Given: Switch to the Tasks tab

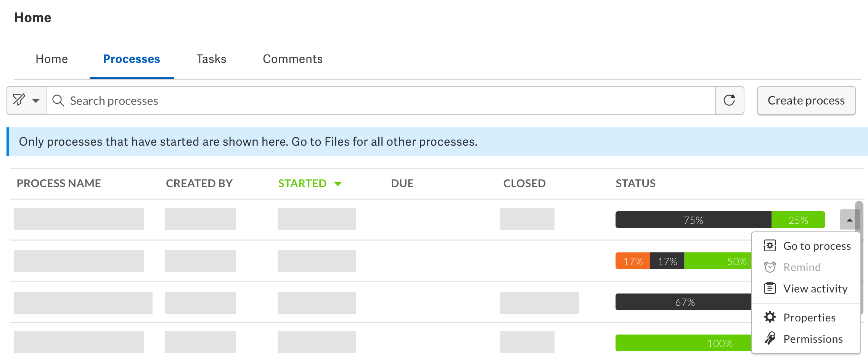Looking at the screenshot, I should click(x=211, y=59).
